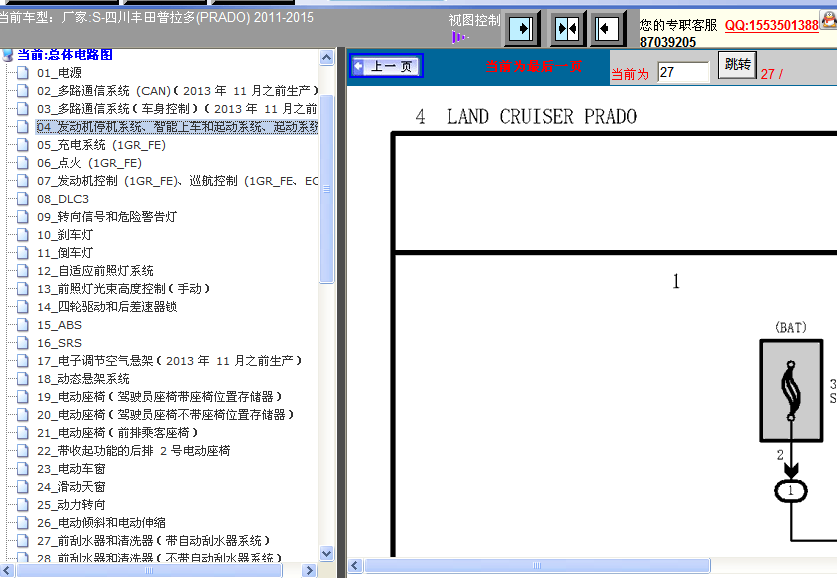Select the 当前:总体电路图 root tree node
837x578 pixels.
point(65,54)
